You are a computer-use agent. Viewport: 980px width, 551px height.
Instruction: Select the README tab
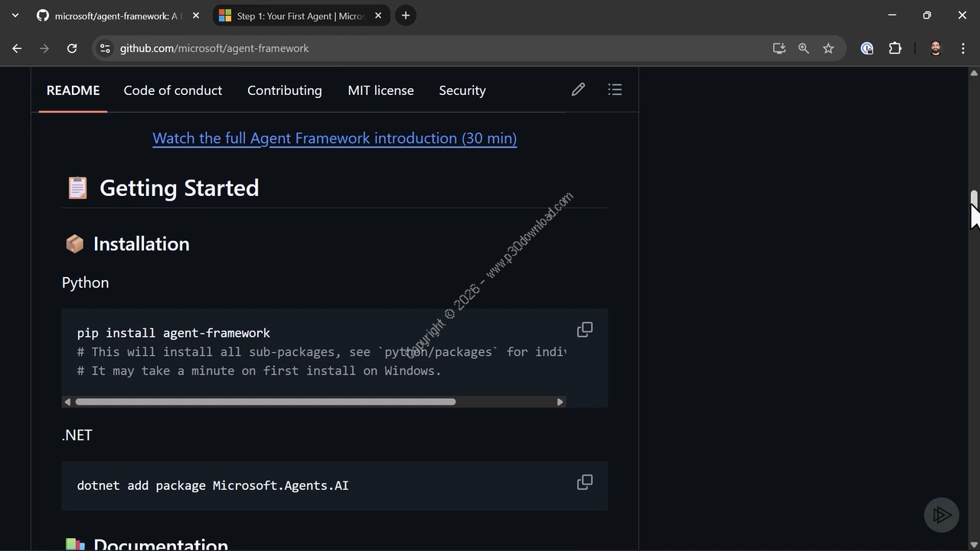73,90
